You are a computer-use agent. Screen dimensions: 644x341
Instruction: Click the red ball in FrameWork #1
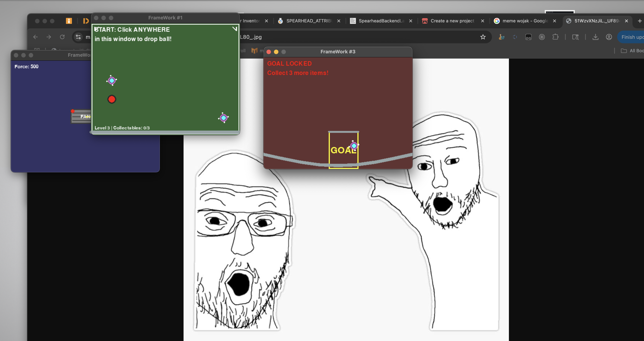point(112,99)
